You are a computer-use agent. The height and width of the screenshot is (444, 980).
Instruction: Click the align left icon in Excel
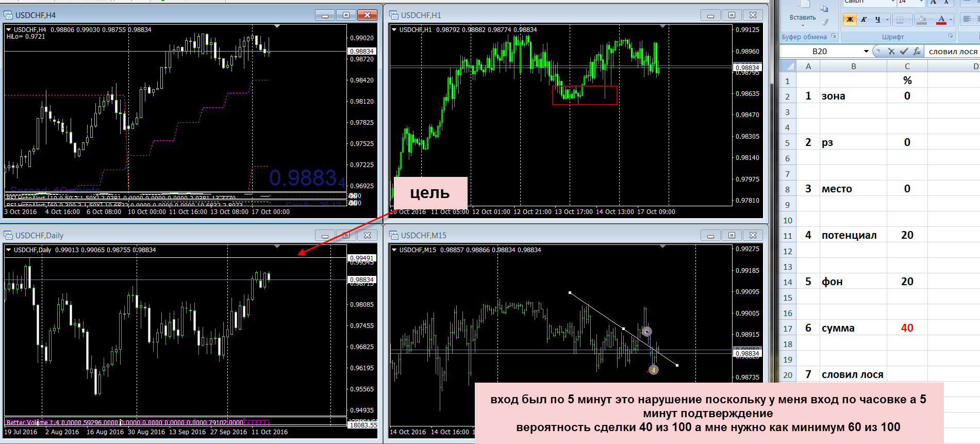pyautogui.click(x=967, y=20)
